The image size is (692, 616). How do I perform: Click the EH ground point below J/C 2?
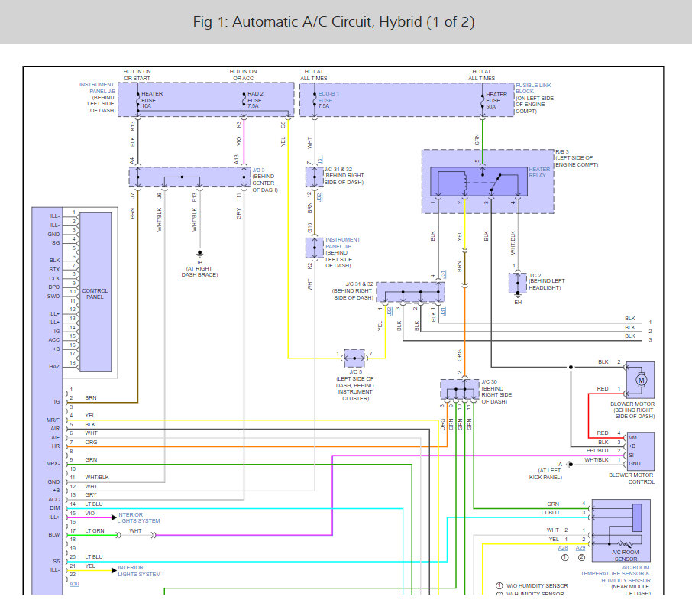518,293
